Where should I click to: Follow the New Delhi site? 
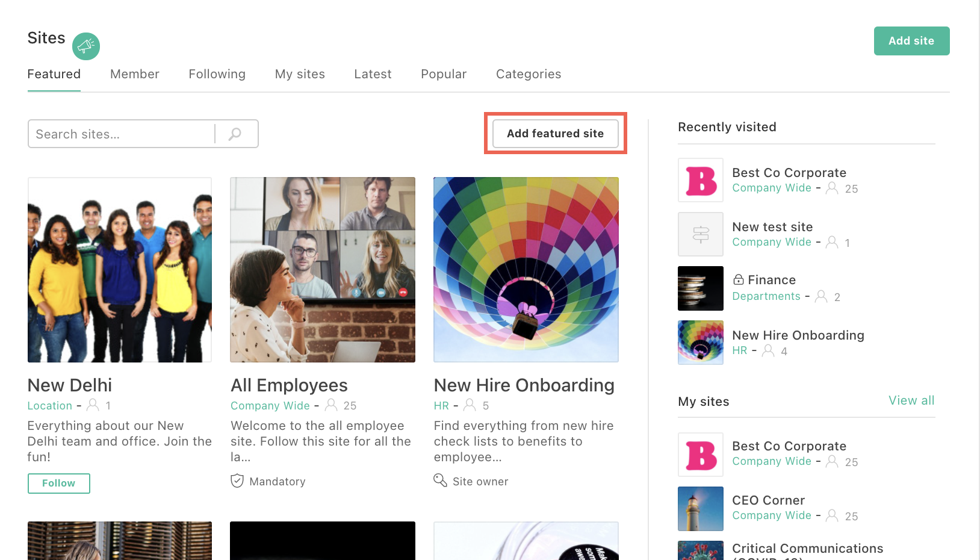tap(59, 483)
